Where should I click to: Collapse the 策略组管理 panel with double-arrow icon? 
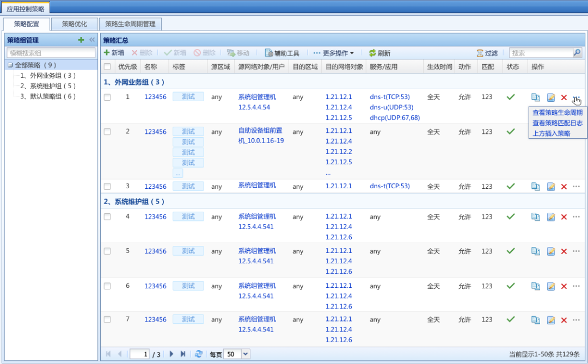[x=92, y=40]
